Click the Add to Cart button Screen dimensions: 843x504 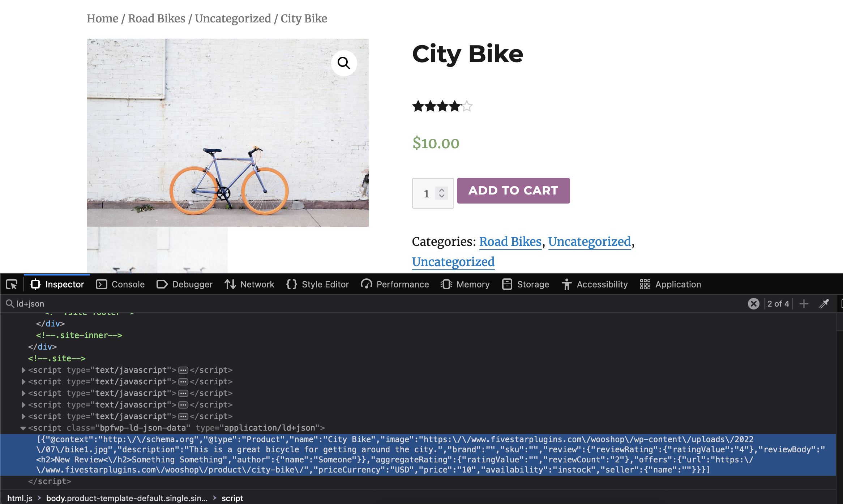point(513,191)
